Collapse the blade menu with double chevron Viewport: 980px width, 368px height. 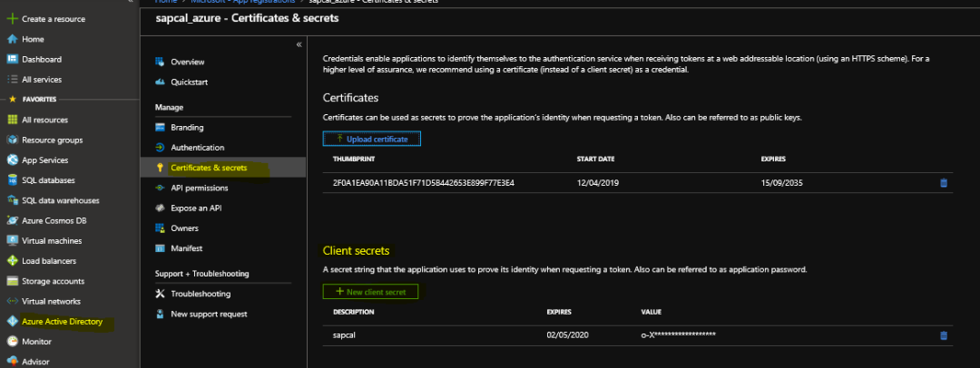[299, 44]
